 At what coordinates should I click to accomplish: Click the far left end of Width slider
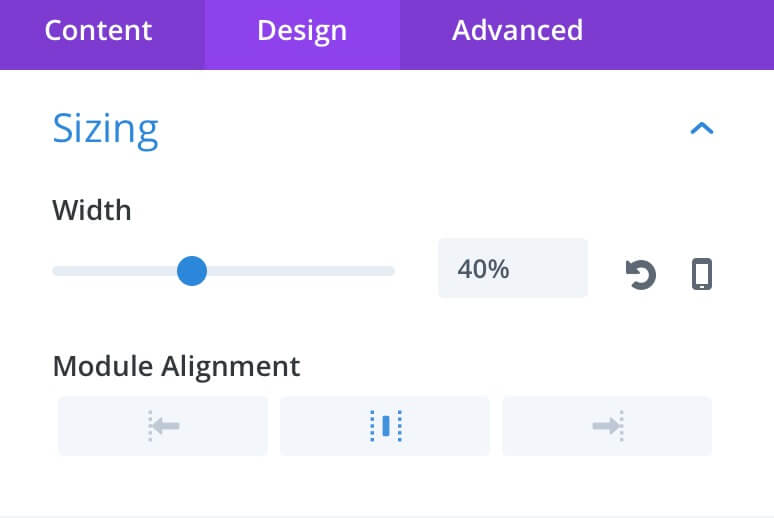[x=56, y=271]
